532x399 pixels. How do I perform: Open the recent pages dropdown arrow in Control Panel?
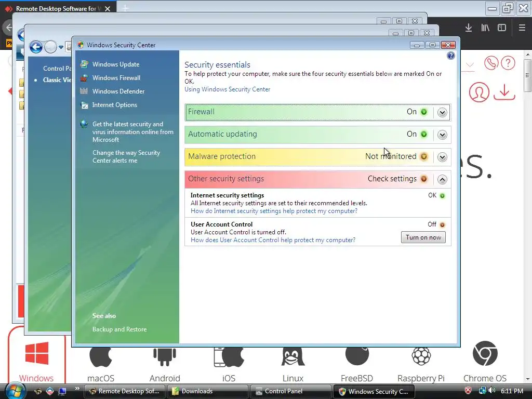[61, 47]
